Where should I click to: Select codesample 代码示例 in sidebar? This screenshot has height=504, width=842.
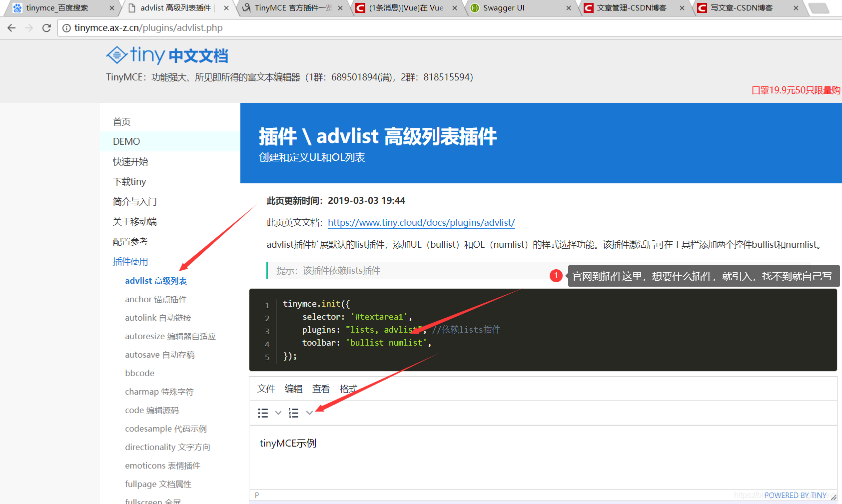click(166, 429)
